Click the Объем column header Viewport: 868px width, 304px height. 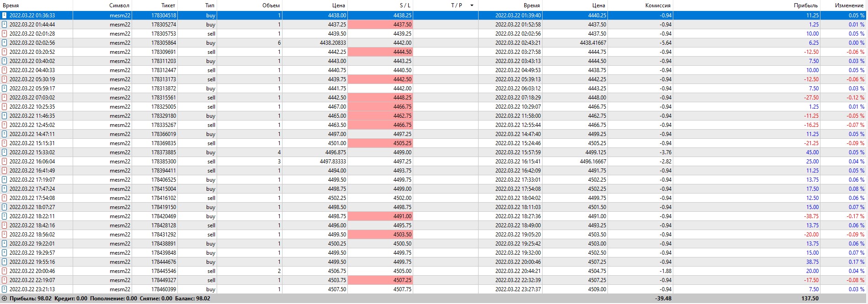271,5
